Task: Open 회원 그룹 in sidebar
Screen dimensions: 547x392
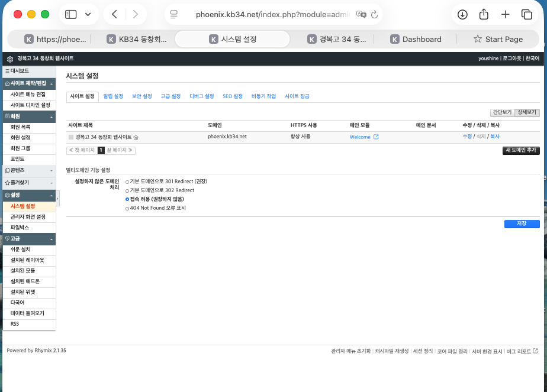Action: (x=29, y=148)
